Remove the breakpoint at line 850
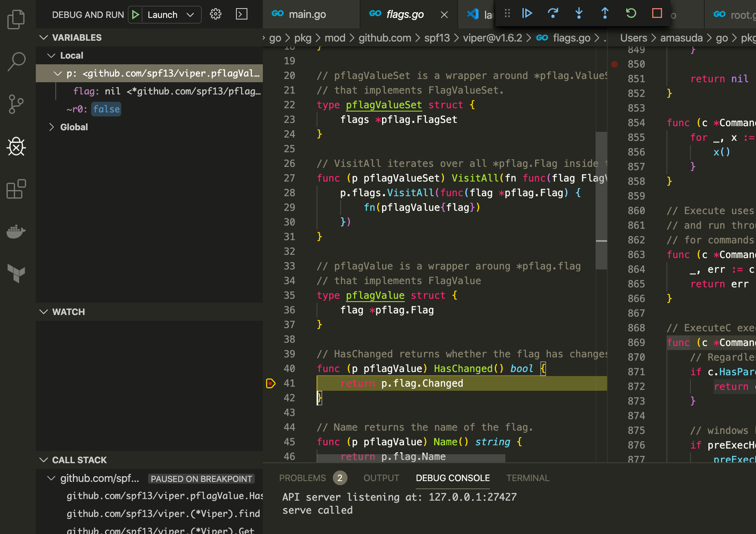The width and height of the screenshot is (756, 534). point(614,64)
